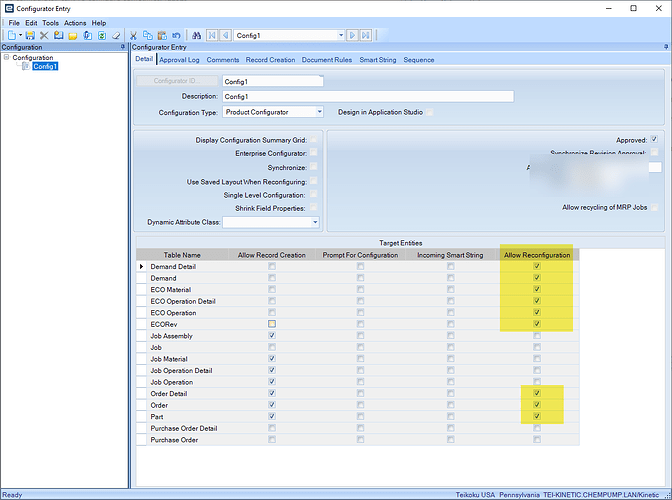Switch to the Comments tab
672x500 pixels.
(x=223, y=60)
